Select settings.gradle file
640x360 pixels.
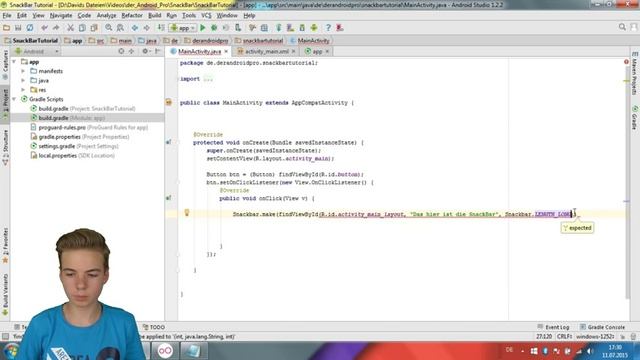(x=74, y=146)
